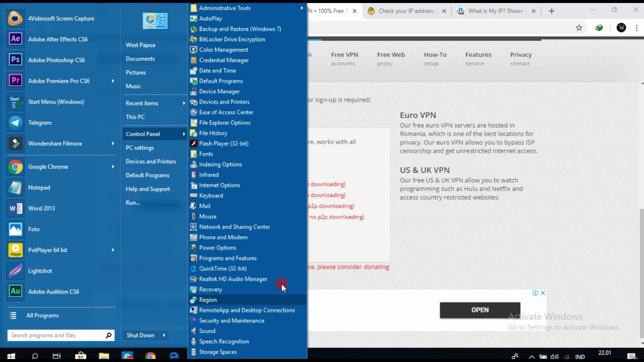The image size is (644, 362).
Task: Launch Wondershare Filmora icon
Action: pos(15,143)
